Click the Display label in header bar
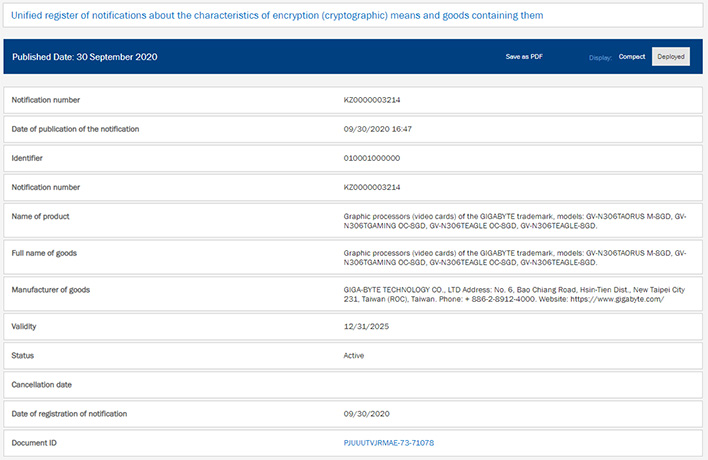Viewport: 708px width, 460px height. (x=600, y=57)
